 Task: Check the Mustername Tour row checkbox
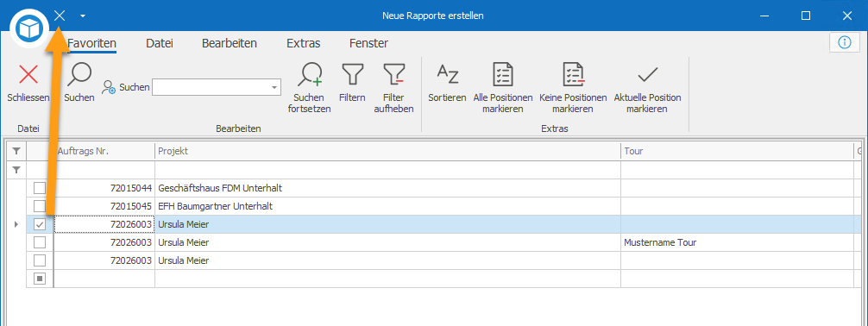[x=40, y=242]
